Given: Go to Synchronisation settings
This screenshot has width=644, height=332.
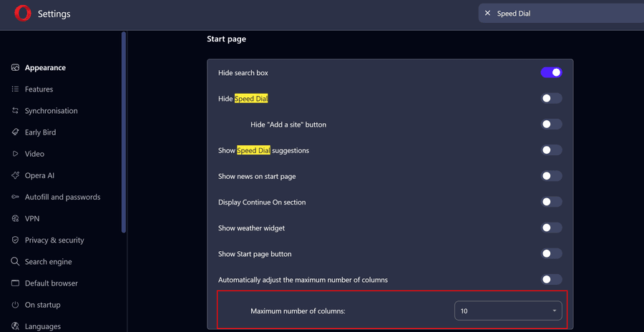Looking at the screenshot, I should click(52, 111).
